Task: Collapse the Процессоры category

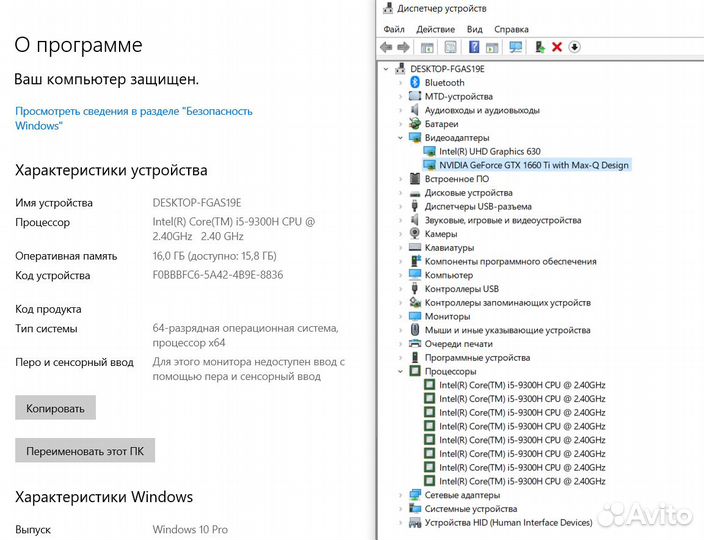Action: point(400,371)
